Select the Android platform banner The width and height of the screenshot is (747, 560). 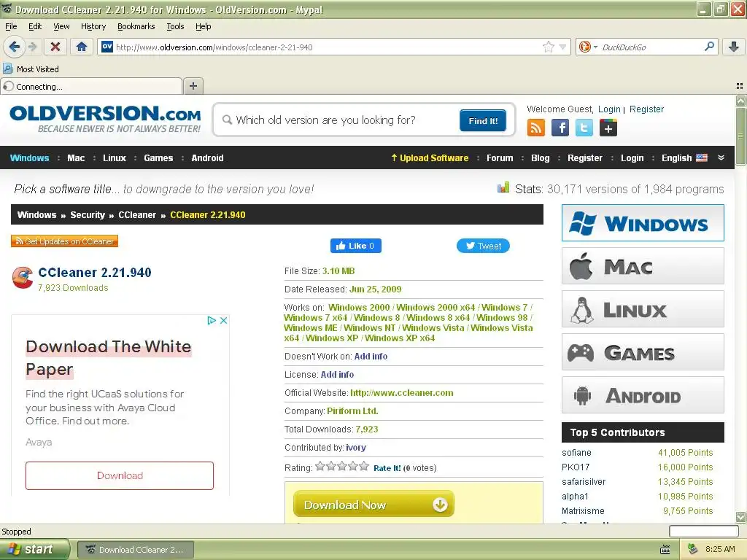click(643, 395)
